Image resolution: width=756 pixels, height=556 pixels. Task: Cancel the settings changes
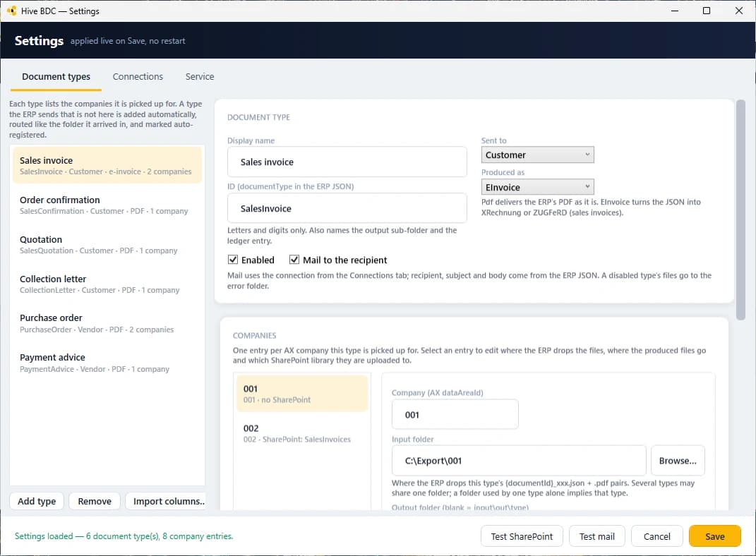click(656, 536)
